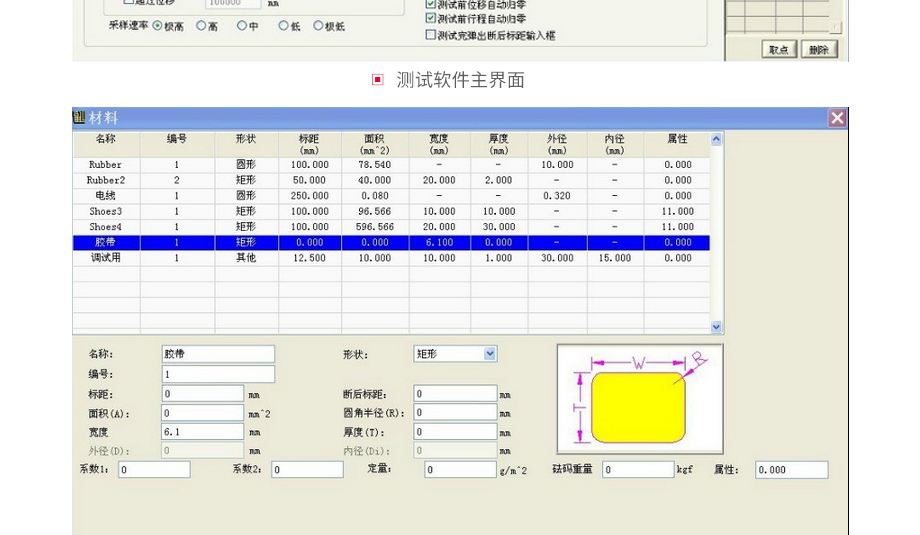
Task: Click the 材料 window title icon
Action: coord(79,118)
